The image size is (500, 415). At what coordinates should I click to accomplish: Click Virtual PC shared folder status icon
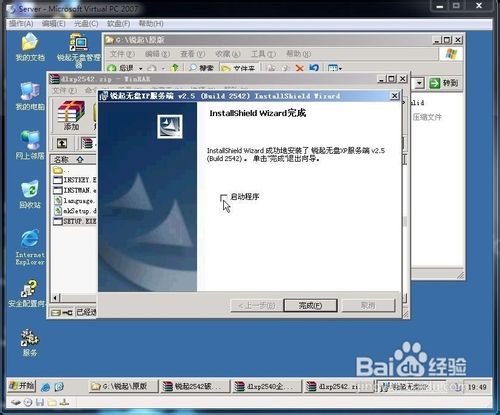(x=52, y=403)
